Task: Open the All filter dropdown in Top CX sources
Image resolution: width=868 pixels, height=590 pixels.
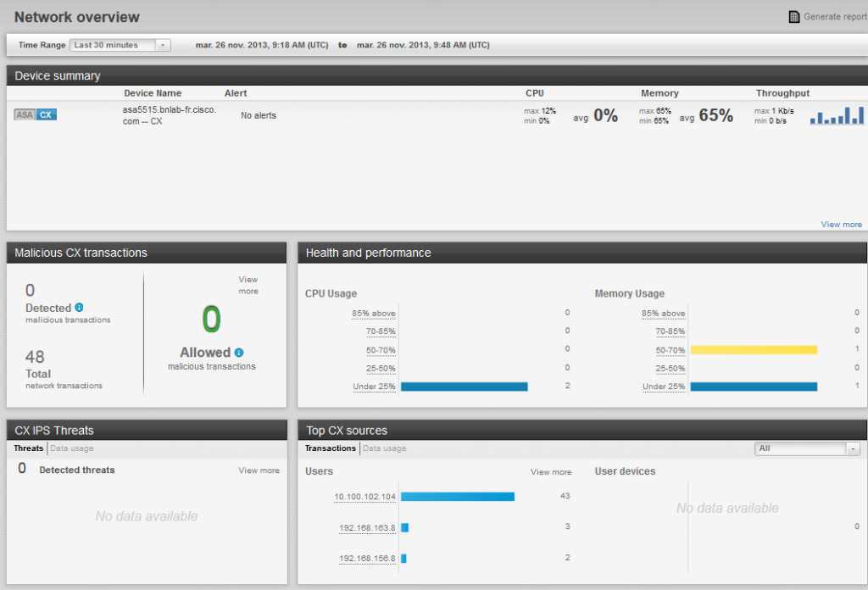Action: [807, 448]
